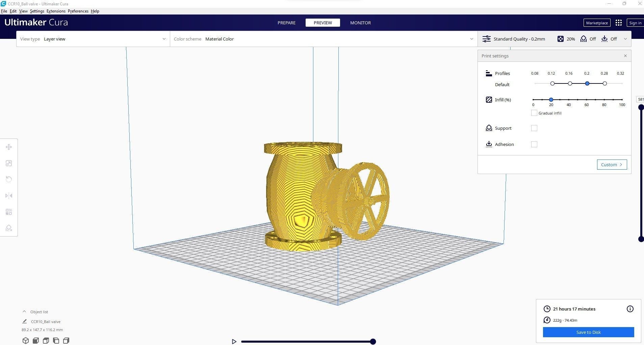The image size is (644, 345).
Task: Expand the Standard Quality settings dropdown
Action: (x=625, y=39)
